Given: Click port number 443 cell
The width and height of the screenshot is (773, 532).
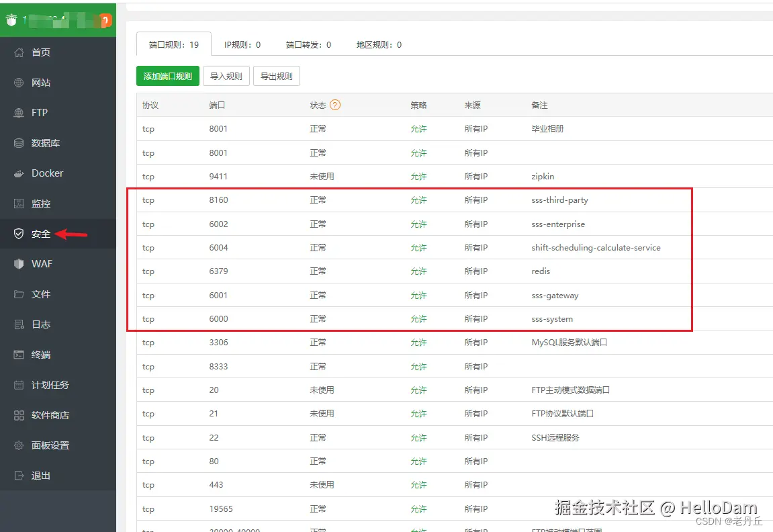Looking at the screenshot, I should tap(216, 485).
